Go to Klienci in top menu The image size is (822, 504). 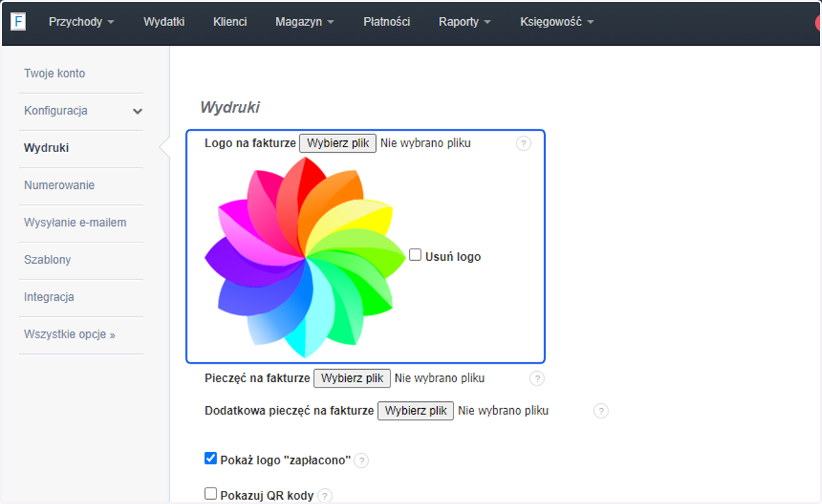click(x=230, y=22)
